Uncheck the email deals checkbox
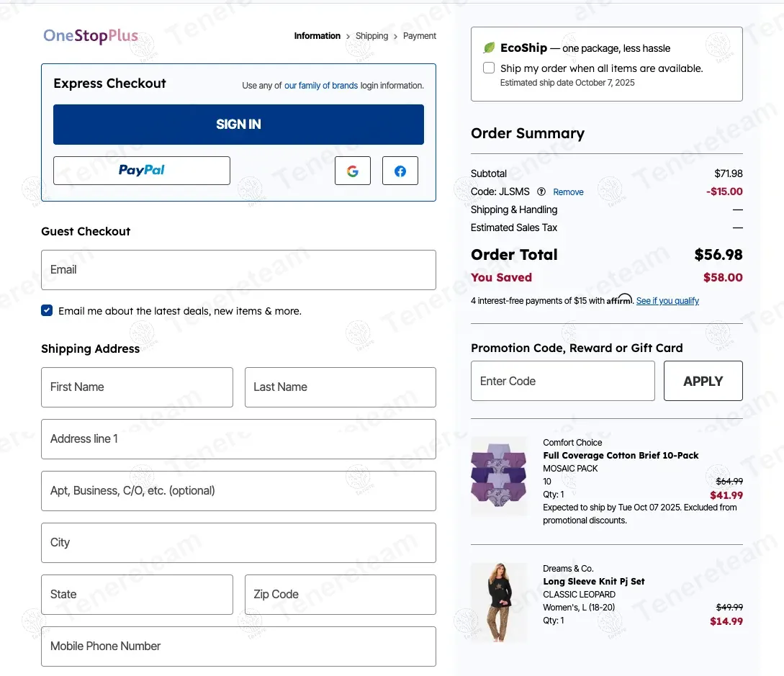This screenshot has height=676, width=784. coord(47,311)
